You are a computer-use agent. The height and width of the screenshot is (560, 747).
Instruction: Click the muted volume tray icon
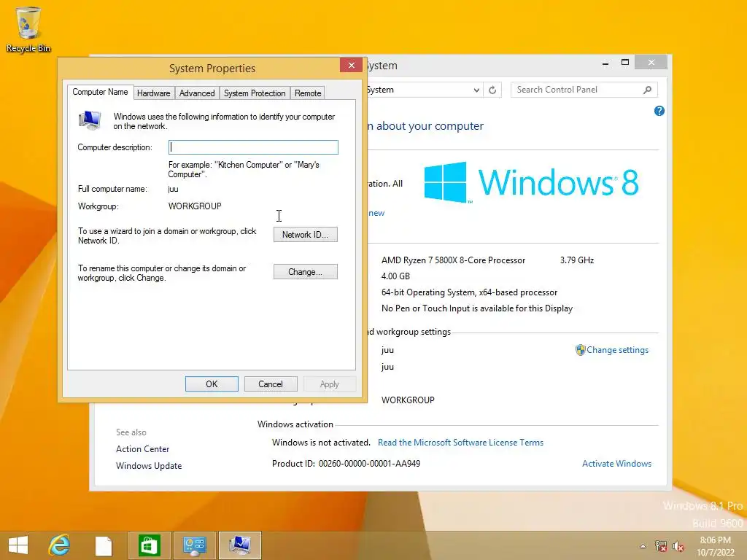[678, 546]
